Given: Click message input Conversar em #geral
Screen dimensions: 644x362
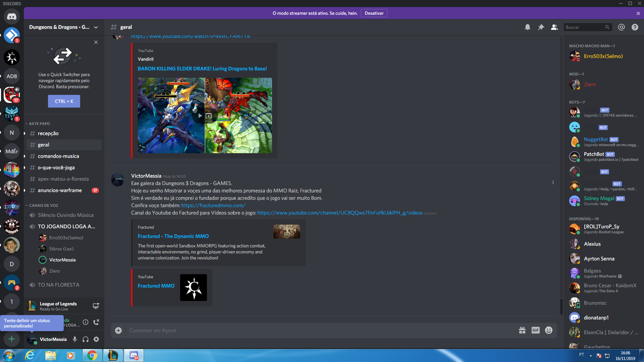Looking at the screenshot, I should 320,330.
